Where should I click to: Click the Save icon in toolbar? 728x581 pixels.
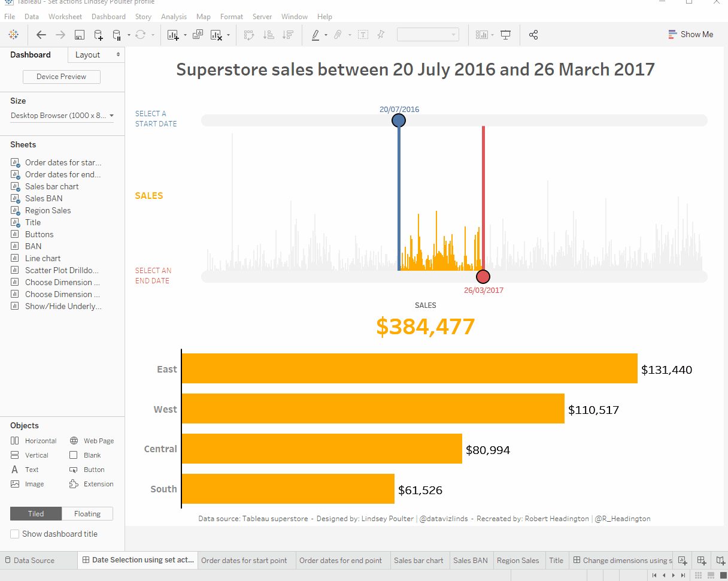(80, 35)
